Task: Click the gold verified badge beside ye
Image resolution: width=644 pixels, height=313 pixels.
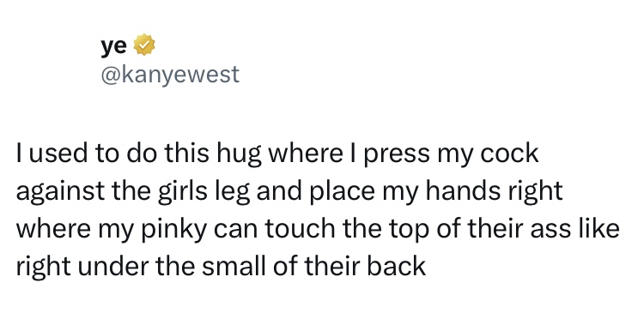Action: click(144, 45)
